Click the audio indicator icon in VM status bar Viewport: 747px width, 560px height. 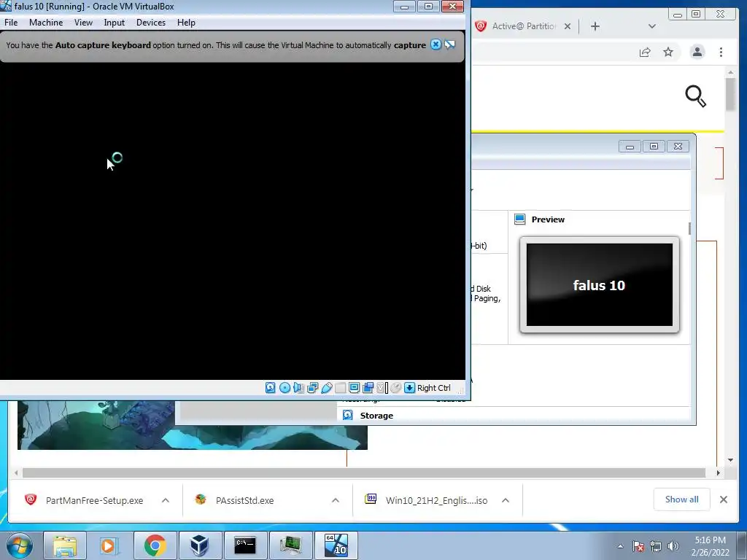click(x=298, y=388)
